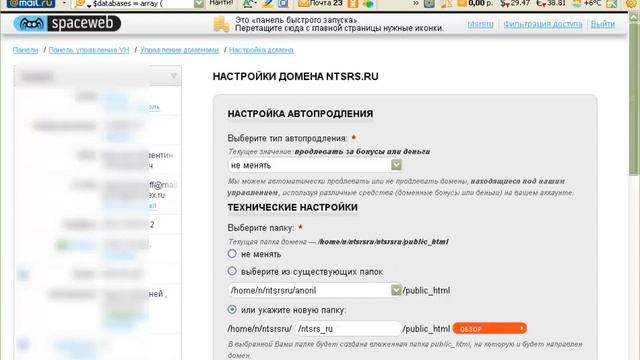The image size is (640, 360).
Task: Click the Mail.ru toolbar logo
Action: pos(31,4)
